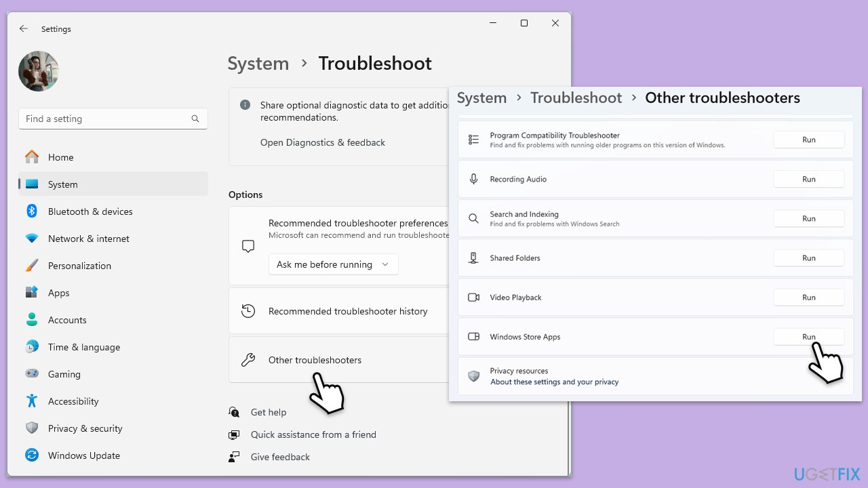
Task: Open the user profile picture
Action: (39, 71)
